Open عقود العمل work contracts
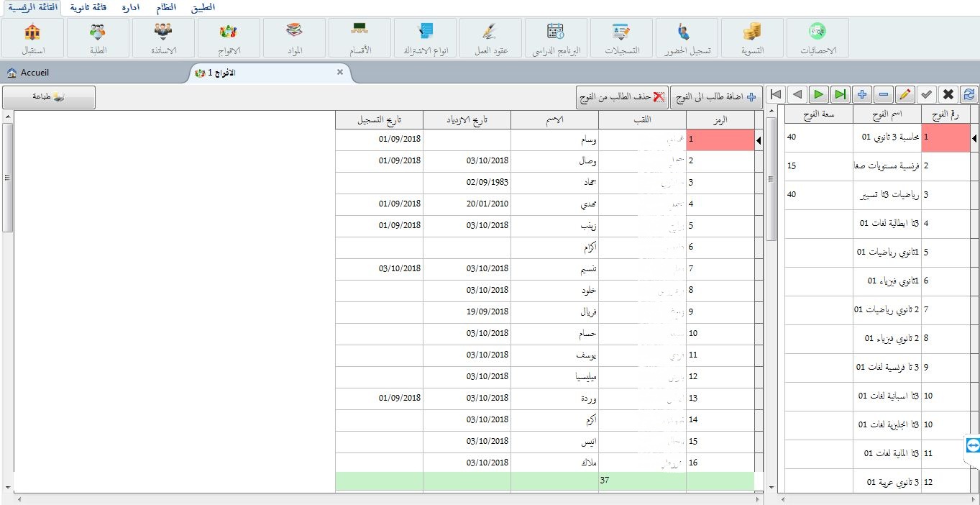 coord(490,37)
